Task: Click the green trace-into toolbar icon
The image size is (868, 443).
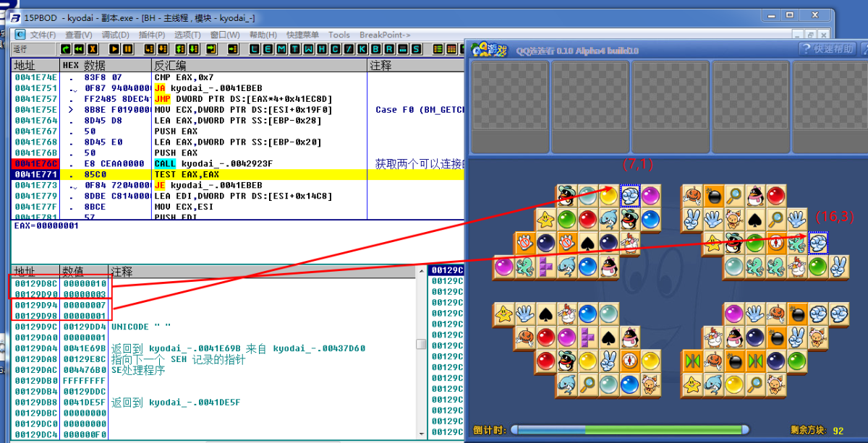Action: coord(179,49)
